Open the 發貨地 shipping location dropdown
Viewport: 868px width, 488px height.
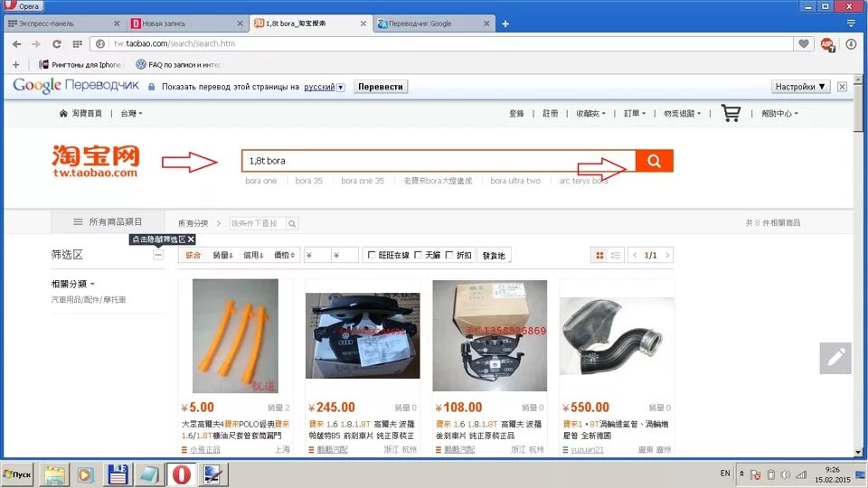494,255
